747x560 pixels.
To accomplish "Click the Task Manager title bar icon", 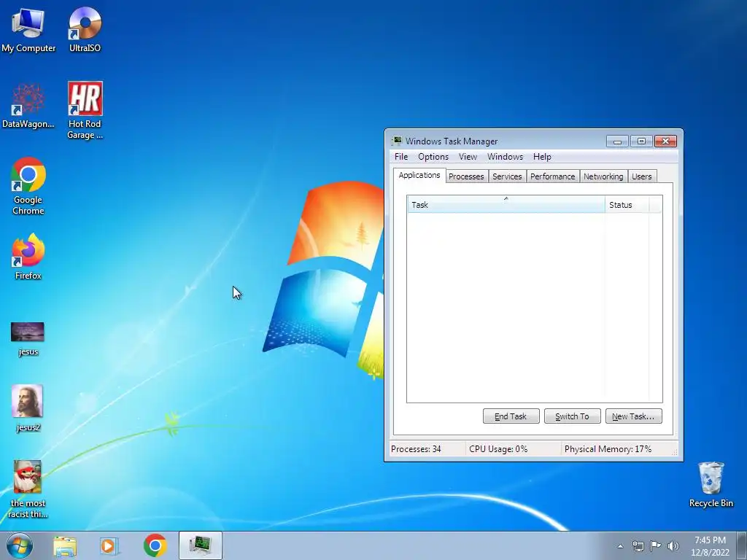I will pos(396,141).
